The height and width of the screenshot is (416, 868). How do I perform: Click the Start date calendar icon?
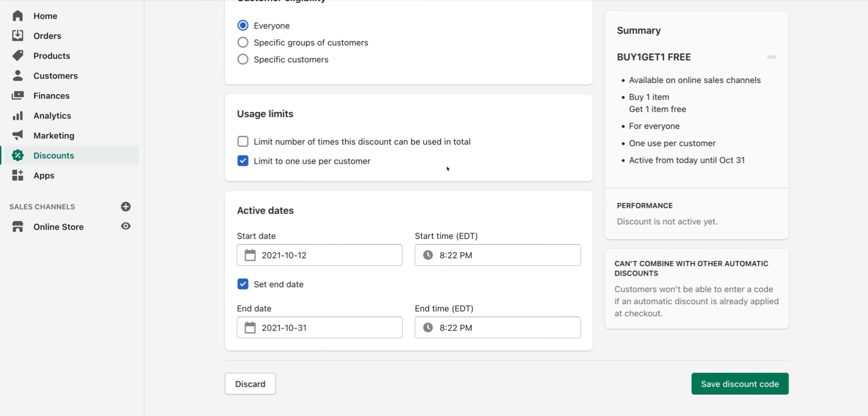click(x=250, y=255)
